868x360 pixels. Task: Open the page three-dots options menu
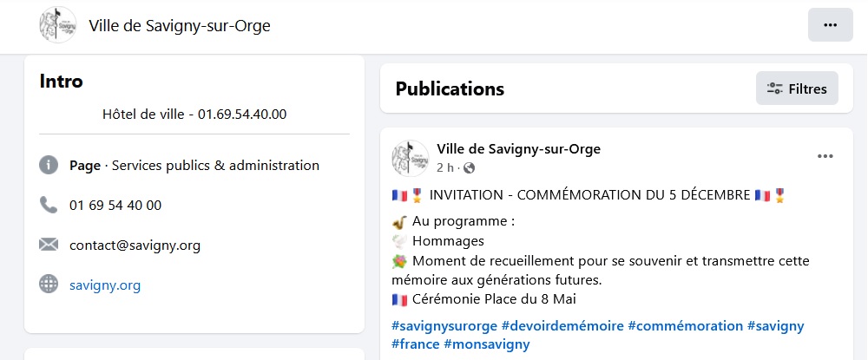(830, 25)
